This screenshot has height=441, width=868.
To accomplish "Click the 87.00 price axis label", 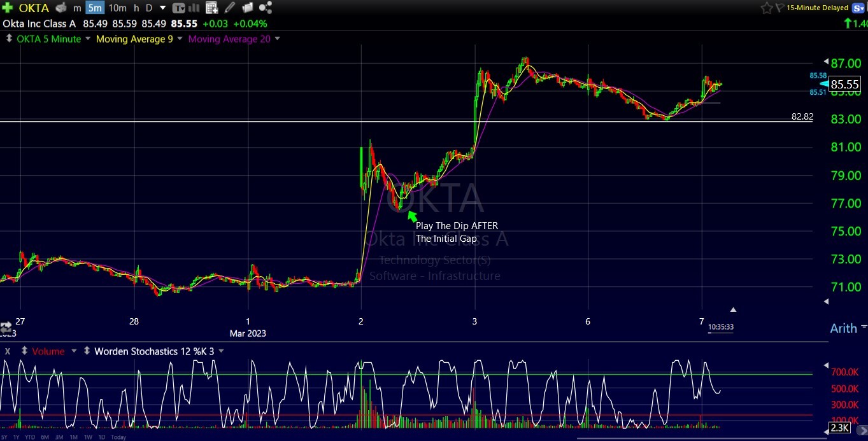I will pyautogui.click(x=846, y=63).
